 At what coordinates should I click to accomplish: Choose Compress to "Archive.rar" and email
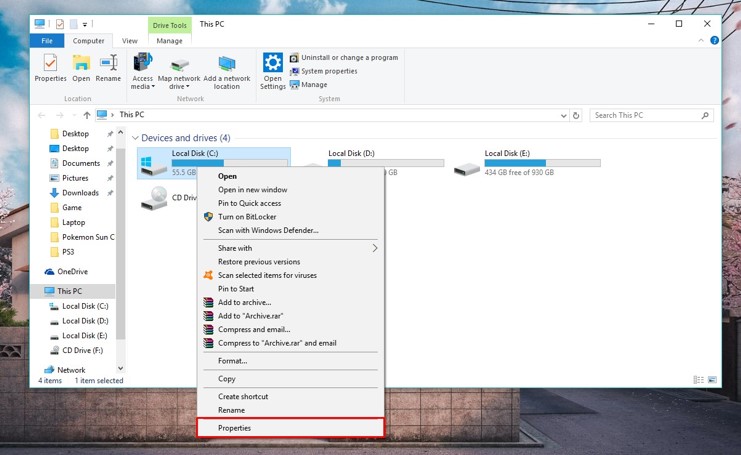click(x=290, y=343)
